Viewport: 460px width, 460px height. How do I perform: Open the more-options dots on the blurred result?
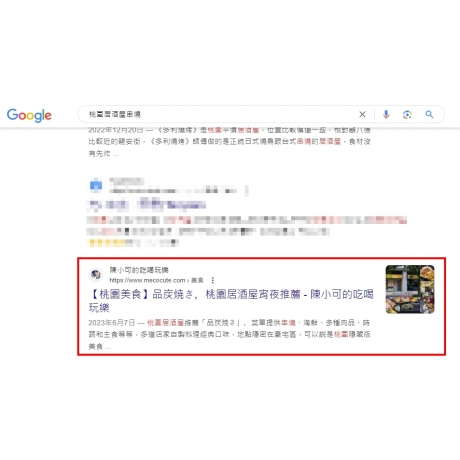(x=247, y=191)
